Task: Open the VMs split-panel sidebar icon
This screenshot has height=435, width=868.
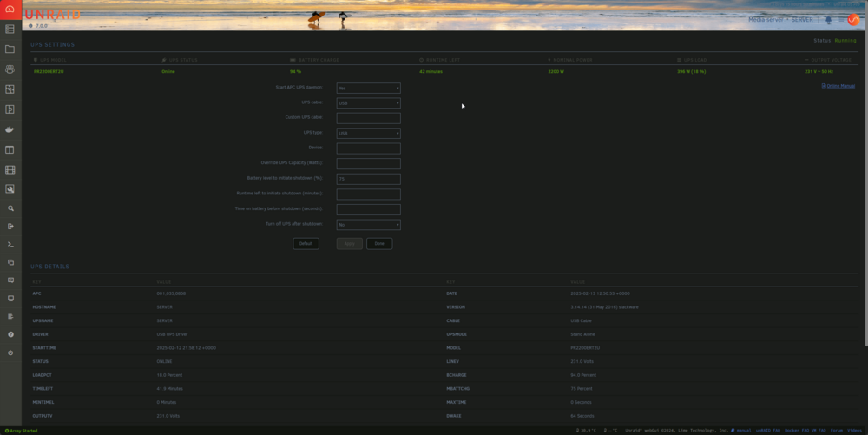Action: click(x=10, y=149)
